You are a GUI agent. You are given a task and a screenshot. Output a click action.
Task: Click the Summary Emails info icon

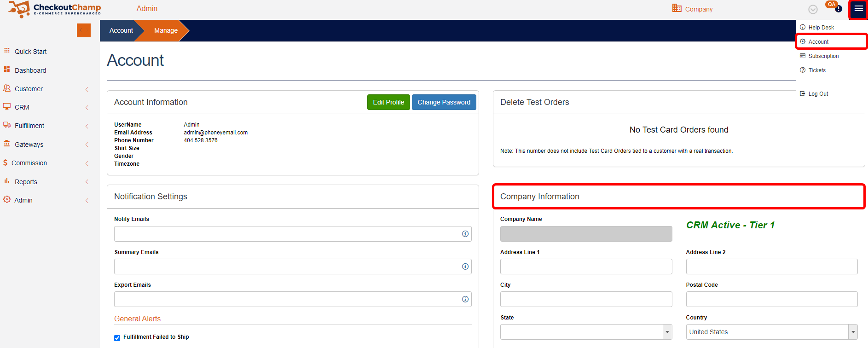(x=465, y=267)
